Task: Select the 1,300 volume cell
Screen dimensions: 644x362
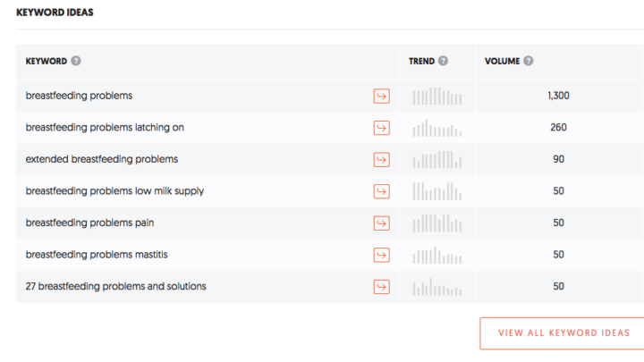Action: (x=558, y=96)
